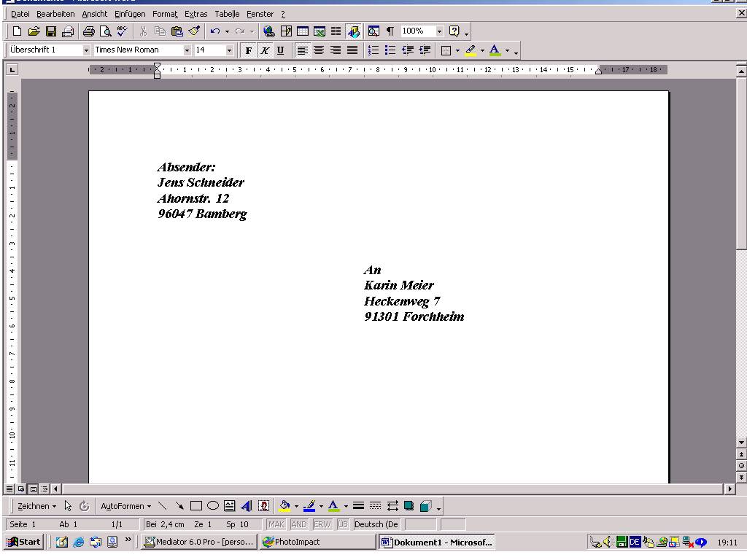Toggle the Drawing toolbar button
This screenshot has width=747, height=560.
point(354,31)
